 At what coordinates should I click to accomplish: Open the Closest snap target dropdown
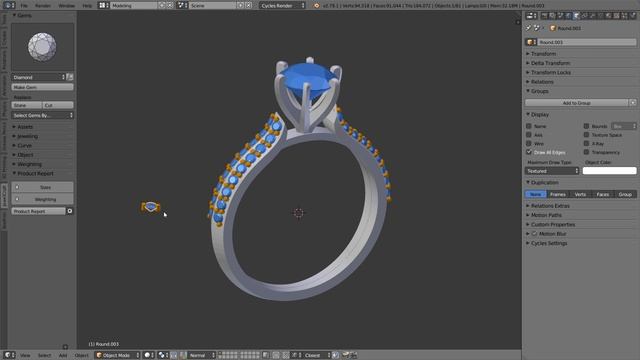point(317,355)
